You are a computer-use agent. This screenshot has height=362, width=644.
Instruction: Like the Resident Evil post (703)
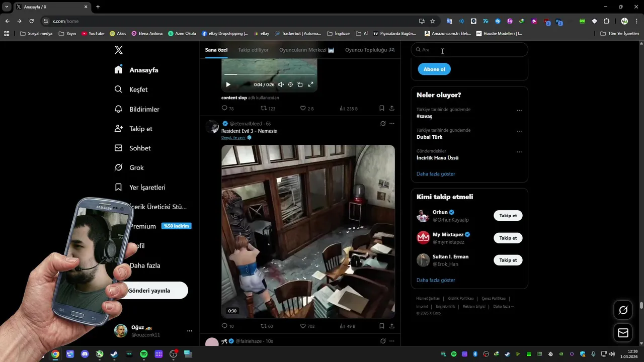point(307,326)
